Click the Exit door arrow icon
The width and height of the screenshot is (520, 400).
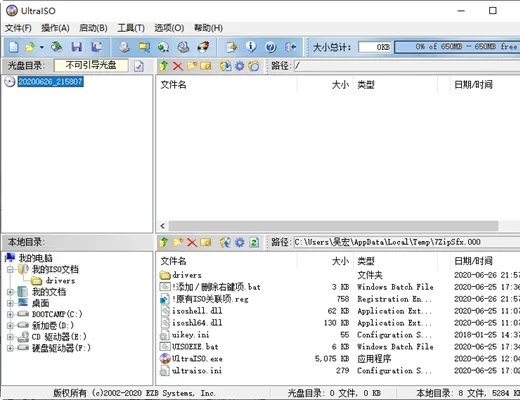click(x=290, y=47)
